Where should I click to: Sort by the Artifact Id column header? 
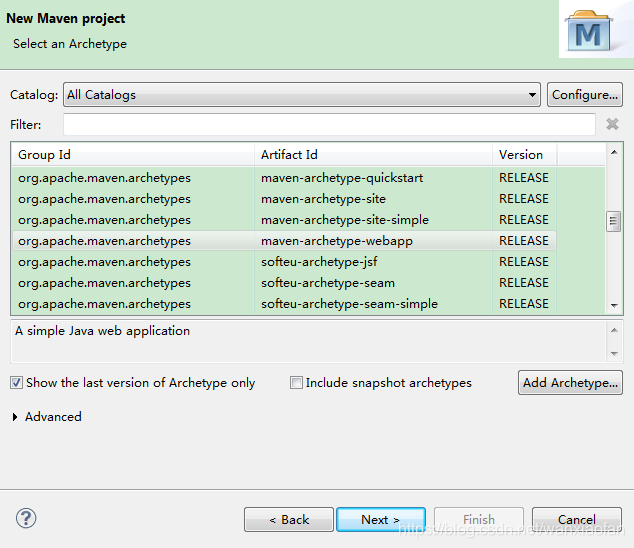point(374,154)
